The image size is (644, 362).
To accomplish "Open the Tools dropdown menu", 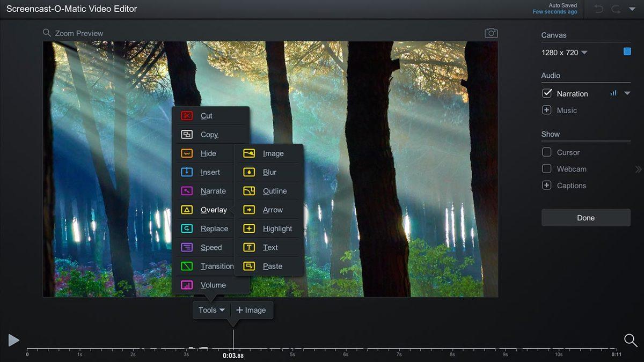I will [211, 310].
